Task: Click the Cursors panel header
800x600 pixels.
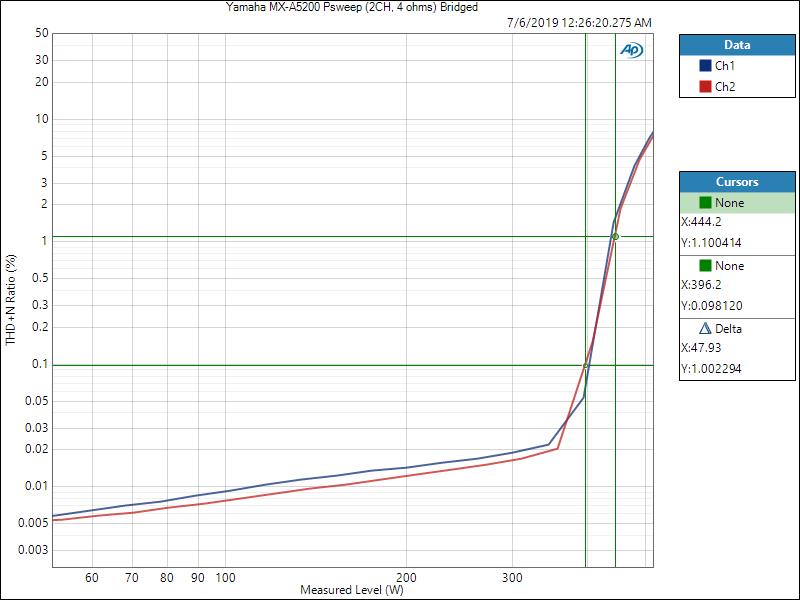Action: (x=736, y=182)
